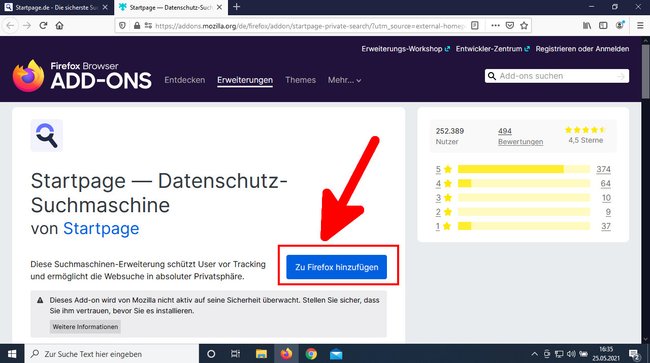This screenshot has width=650, height=363.
Task: Open Task View on taskbar
Action: (235, 354)
